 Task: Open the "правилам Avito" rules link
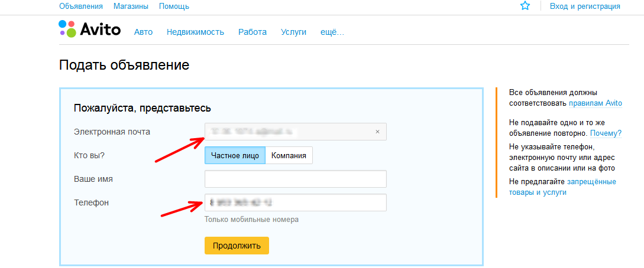click(596, 103)
